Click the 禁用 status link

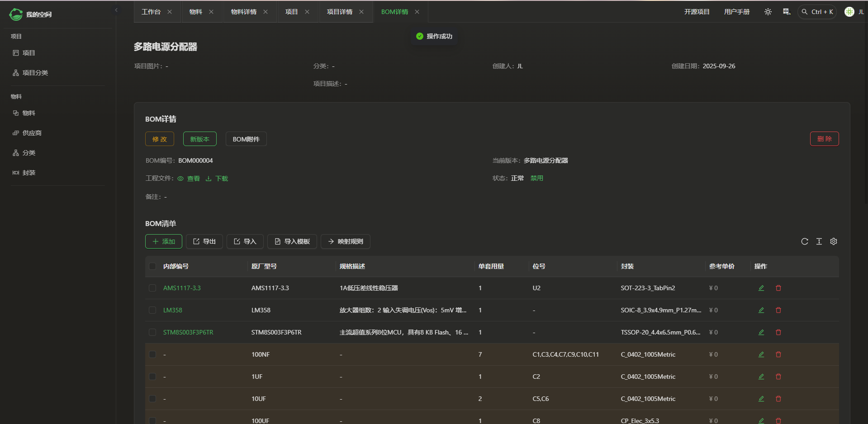[x=536, y=178]
